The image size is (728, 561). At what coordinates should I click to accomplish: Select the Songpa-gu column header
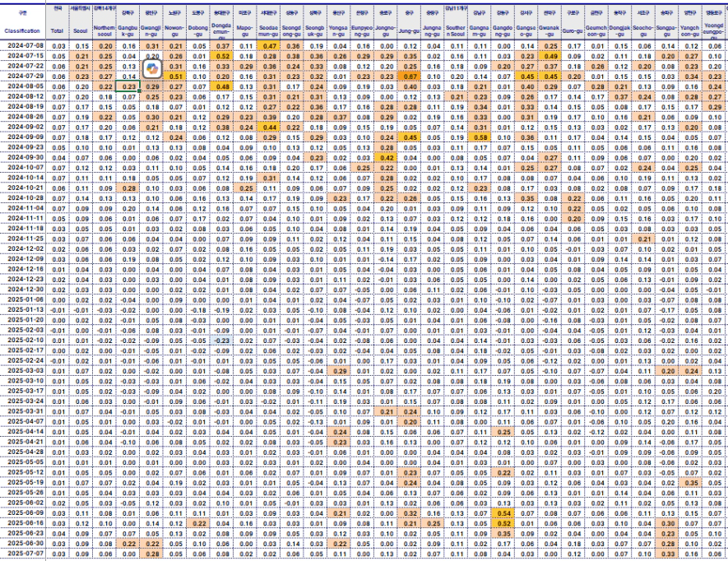[667, 31]
